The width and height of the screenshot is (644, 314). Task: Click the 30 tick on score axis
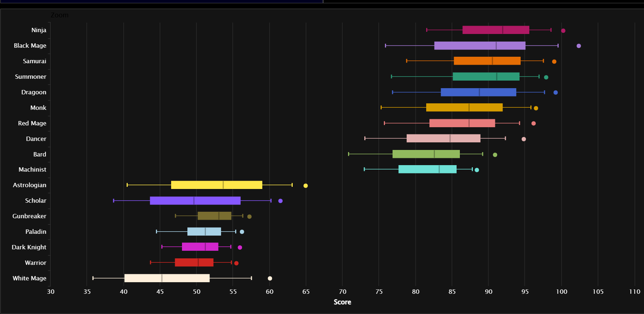point(51,292)
